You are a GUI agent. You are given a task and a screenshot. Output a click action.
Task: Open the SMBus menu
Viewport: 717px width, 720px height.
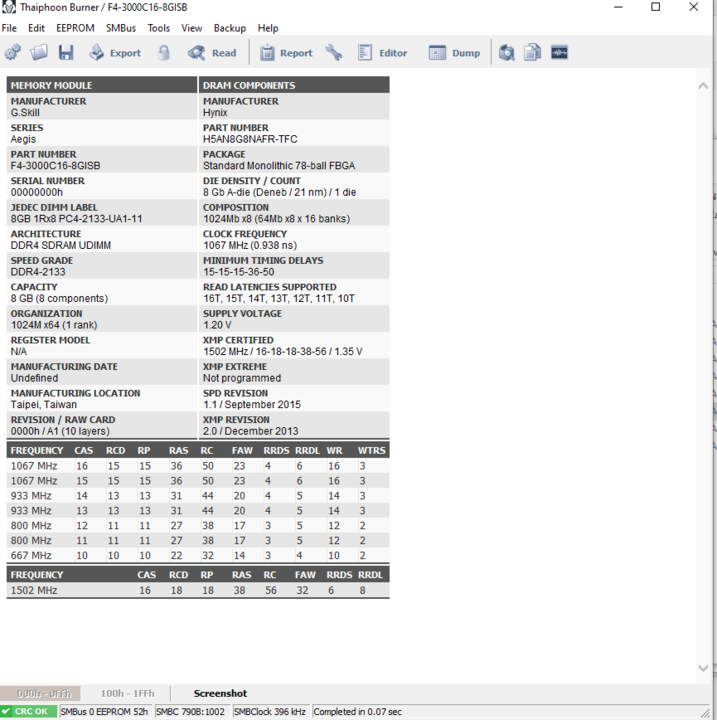pos(121,28)
